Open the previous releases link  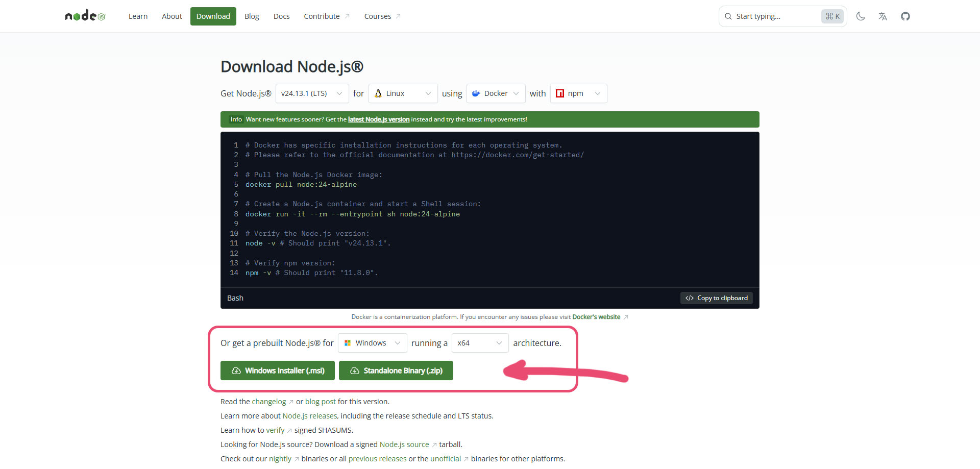point(378,459)
